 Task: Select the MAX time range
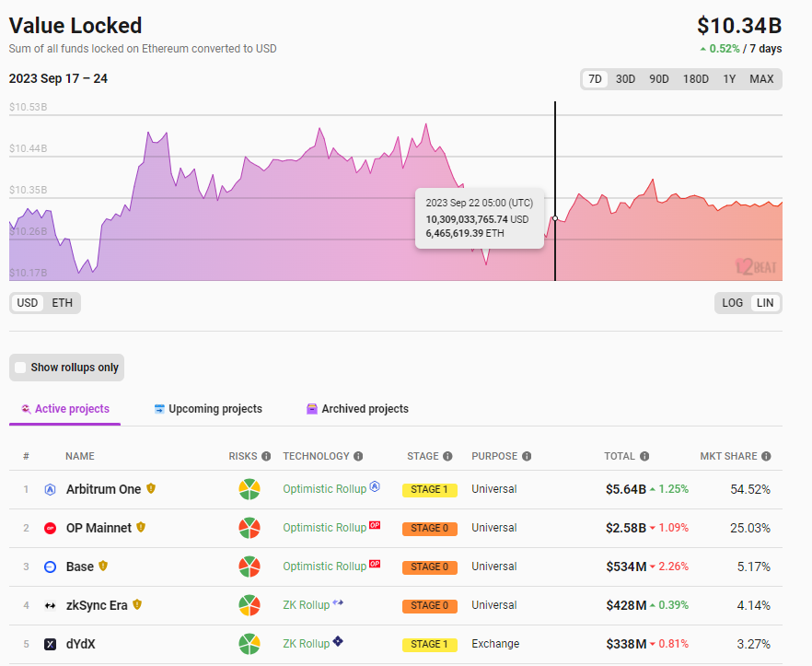click(761, 79)
